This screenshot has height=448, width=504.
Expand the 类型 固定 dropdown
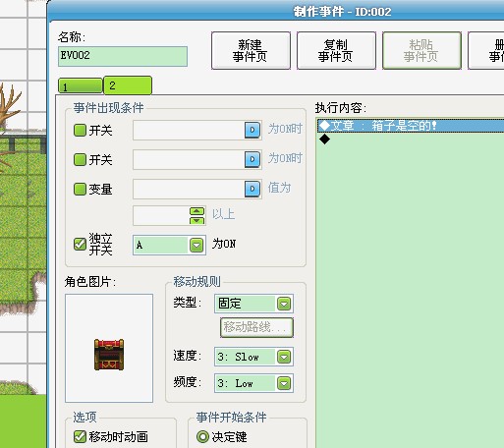pos(284,304)
